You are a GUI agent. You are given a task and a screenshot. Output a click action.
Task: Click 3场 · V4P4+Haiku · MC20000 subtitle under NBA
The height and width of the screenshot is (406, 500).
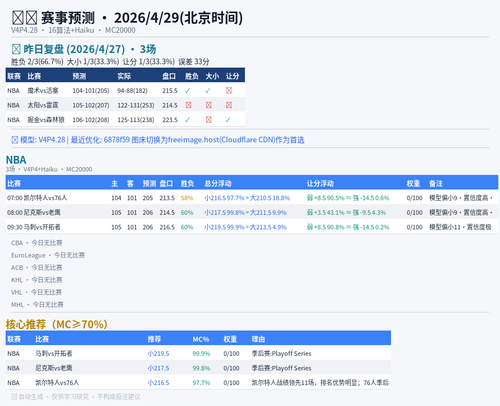pyautogui.click(x=49, y=169)
